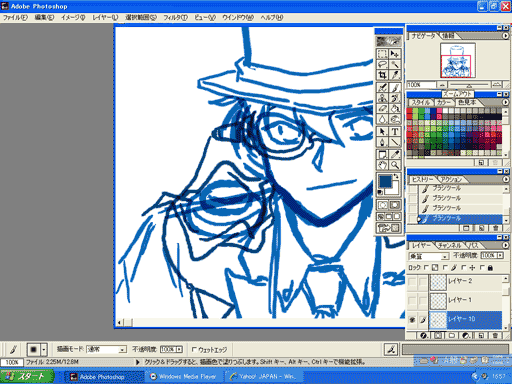Viewport: 512px width, 384px height.
Task: Switch to Windows Media Player on taskbar
Action: point(183,377)
